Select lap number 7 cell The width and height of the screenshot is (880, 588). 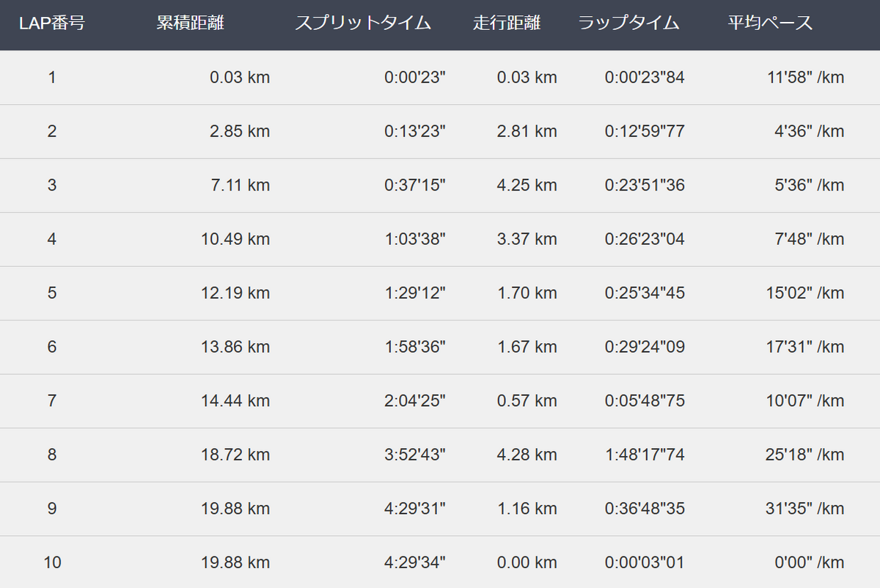pyautogui.click(x=51, y=401)
